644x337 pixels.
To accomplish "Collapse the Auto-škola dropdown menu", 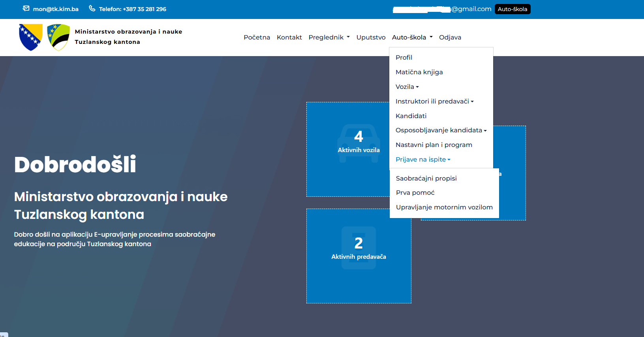I will coord(412,37).
